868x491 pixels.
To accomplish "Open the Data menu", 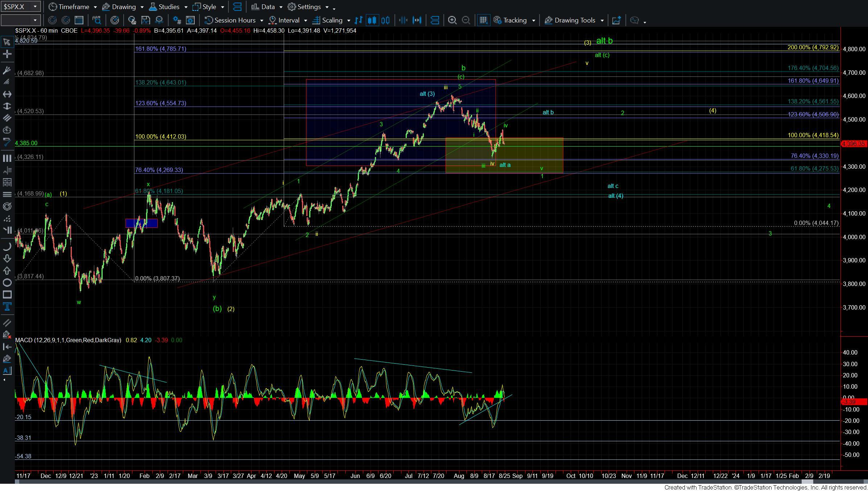I will coord(267,7).
